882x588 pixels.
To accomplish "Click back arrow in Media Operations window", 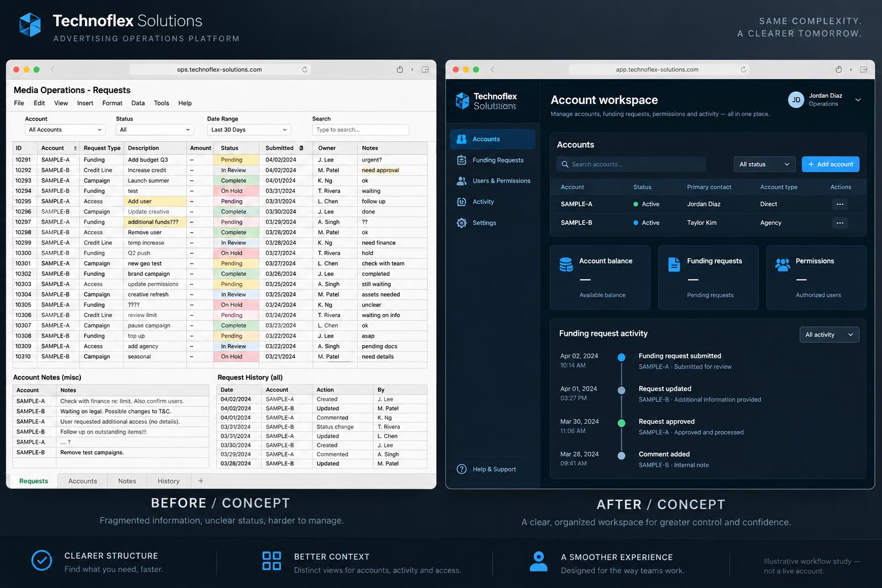I will 52,69.
